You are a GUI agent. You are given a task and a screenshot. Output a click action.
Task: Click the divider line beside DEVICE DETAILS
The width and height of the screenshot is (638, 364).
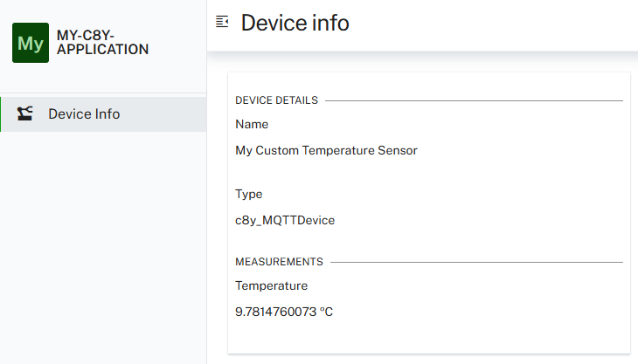[474, 100]
